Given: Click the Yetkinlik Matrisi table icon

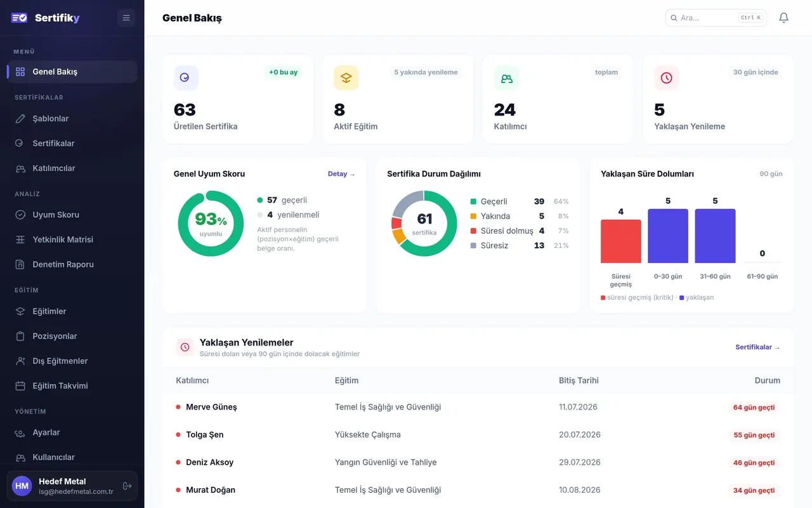Looking at the screenshot, I should 20,239.
